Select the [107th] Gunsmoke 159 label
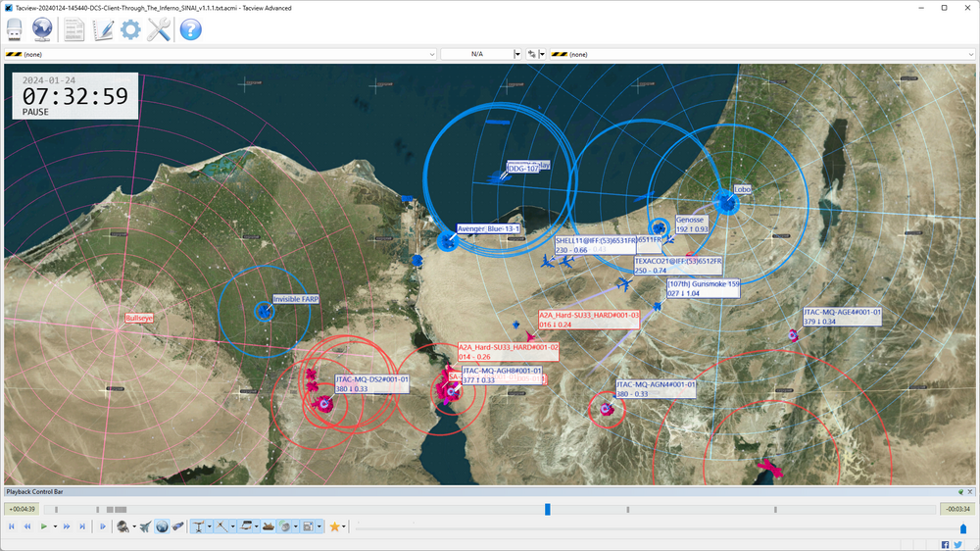This screenshot has width=980, height=551. coord(703,288)
